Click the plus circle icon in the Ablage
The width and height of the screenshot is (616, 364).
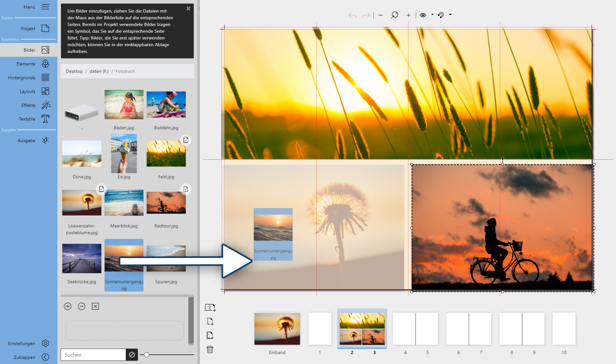click(68, 306)
